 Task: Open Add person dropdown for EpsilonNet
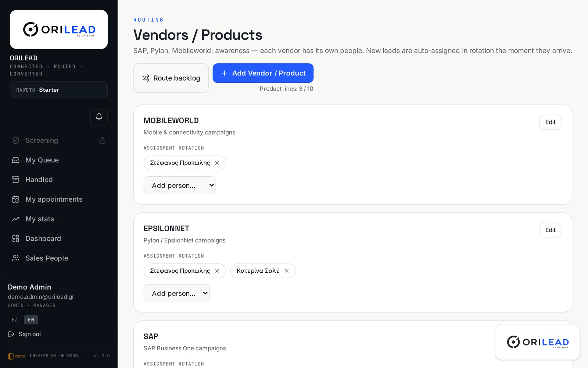click(x=176, y=293)
